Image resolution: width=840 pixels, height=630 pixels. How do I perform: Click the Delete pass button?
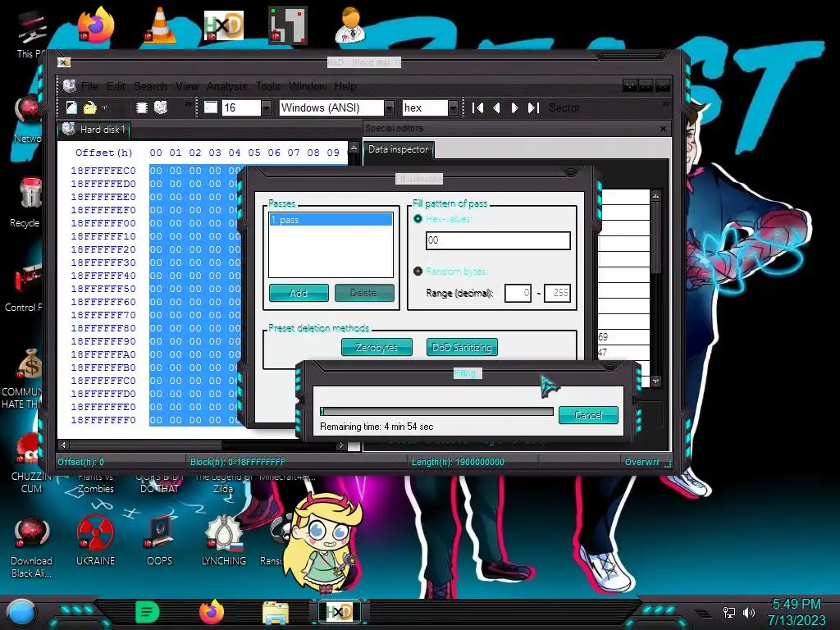[363, 293]
